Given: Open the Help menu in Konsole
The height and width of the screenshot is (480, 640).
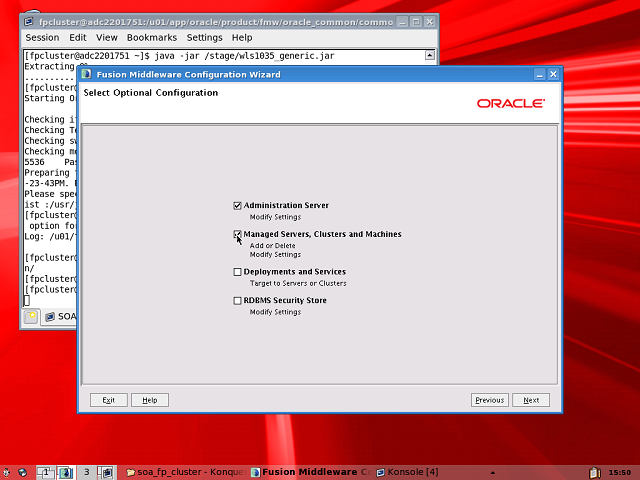Looking at the screenshot, I should pyautogui.click(x=242, y=38).
